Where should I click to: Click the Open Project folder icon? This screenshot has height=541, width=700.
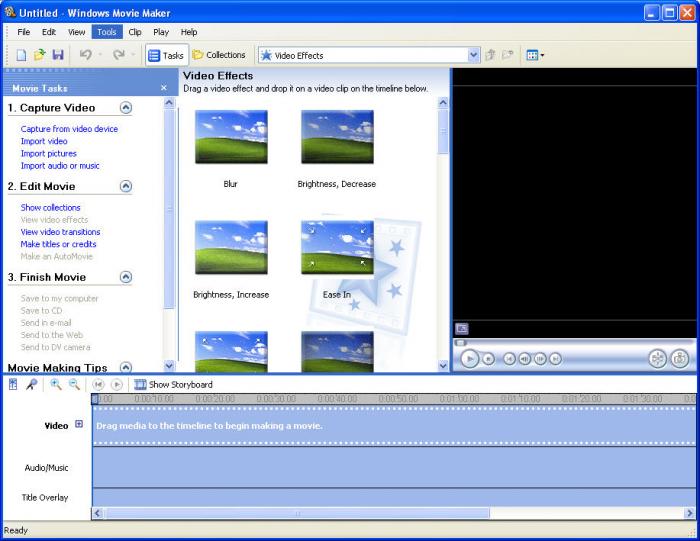(40, 55)
